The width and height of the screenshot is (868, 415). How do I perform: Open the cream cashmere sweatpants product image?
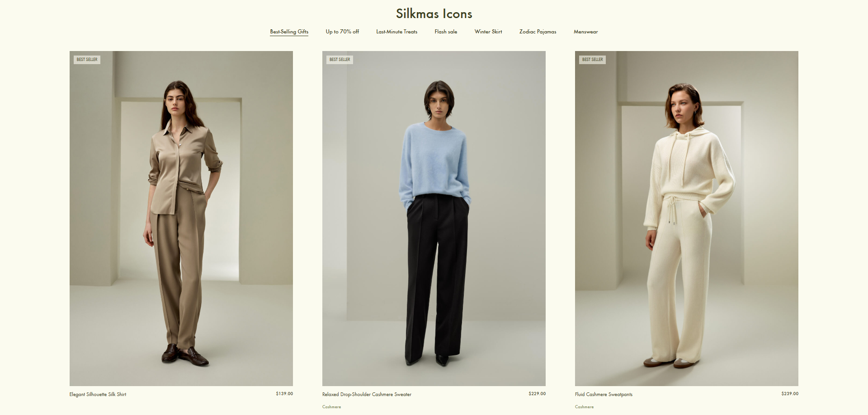tap(687, 218)
